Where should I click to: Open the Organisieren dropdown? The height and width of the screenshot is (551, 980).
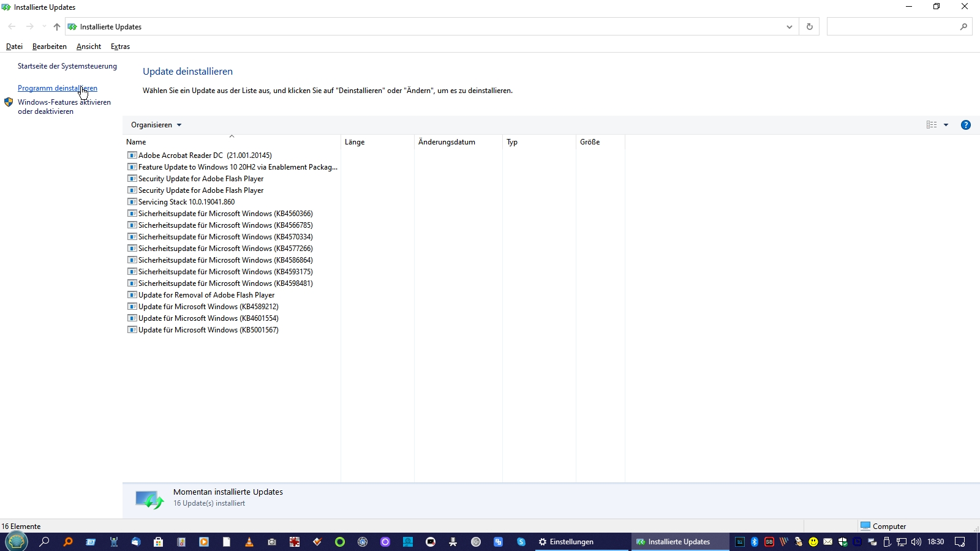pyautogui.click(x=156, y=125)
